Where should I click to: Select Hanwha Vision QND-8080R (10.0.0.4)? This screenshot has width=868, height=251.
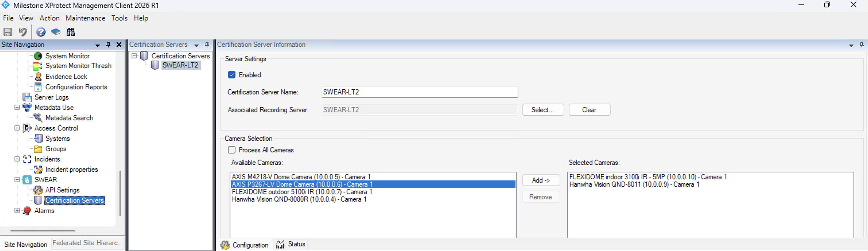[373, 199]
